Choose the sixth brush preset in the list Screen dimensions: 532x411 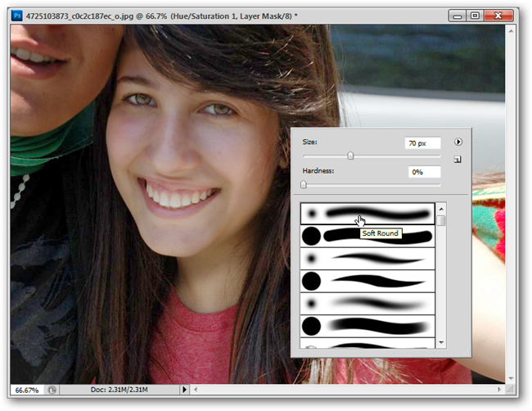[367, 327]
